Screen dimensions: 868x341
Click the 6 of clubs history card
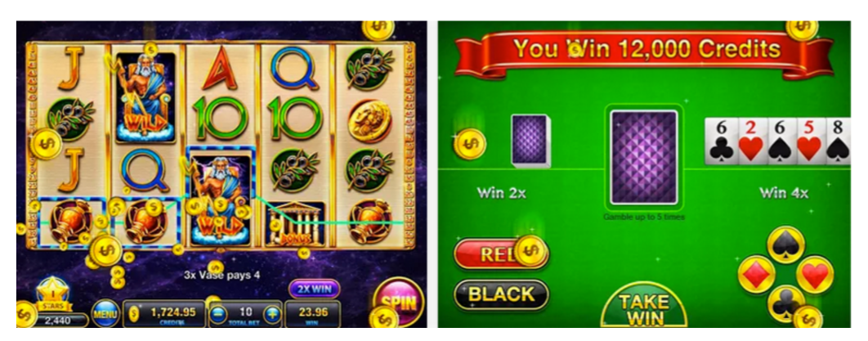[721, 141]
